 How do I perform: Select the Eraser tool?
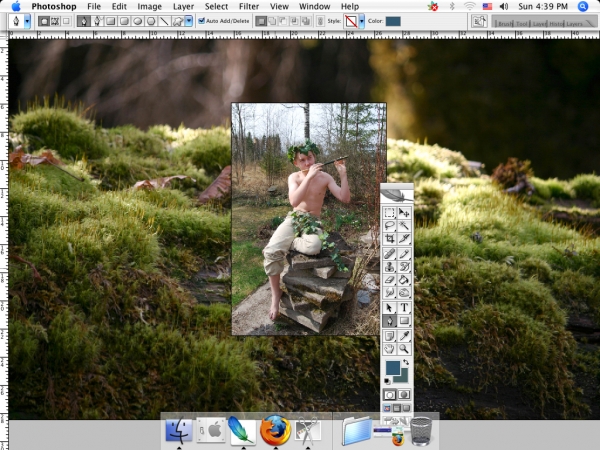pyautogui.click(x=390, y=280)
